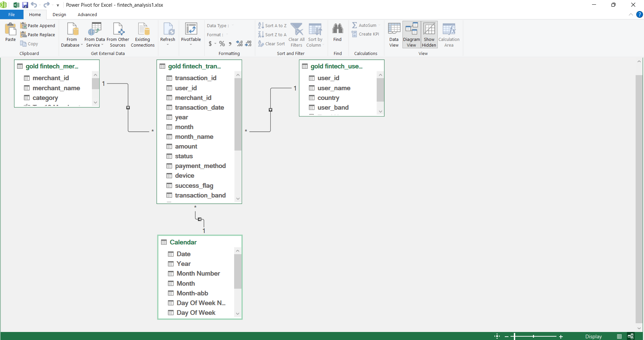The width and height of the screenshot is (644, 340).
Task: Zoom out with minus in status bar
Action: click(x=506, y=336)
